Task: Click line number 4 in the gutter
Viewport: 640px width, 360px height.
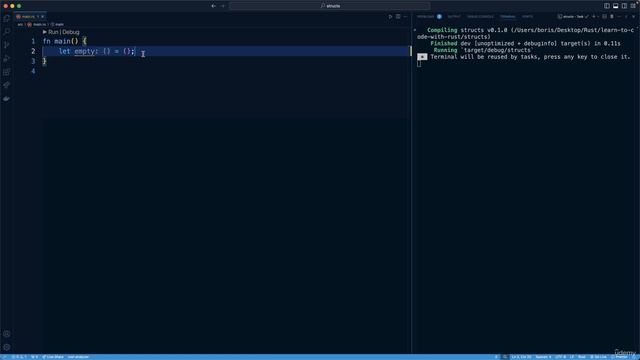Action: pos(33,71)
